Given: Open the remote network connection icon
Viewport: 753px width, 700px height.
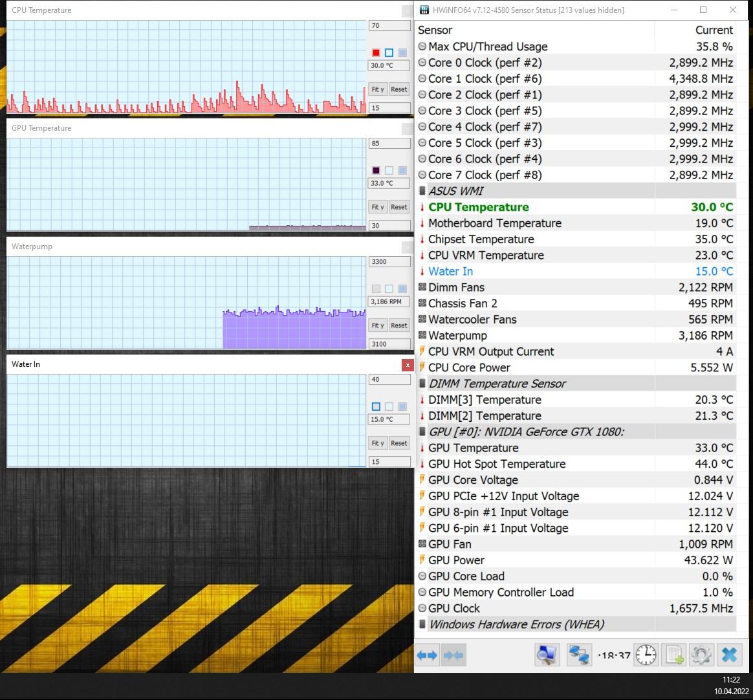Looking at the screenshot, I should coord(579,655).
